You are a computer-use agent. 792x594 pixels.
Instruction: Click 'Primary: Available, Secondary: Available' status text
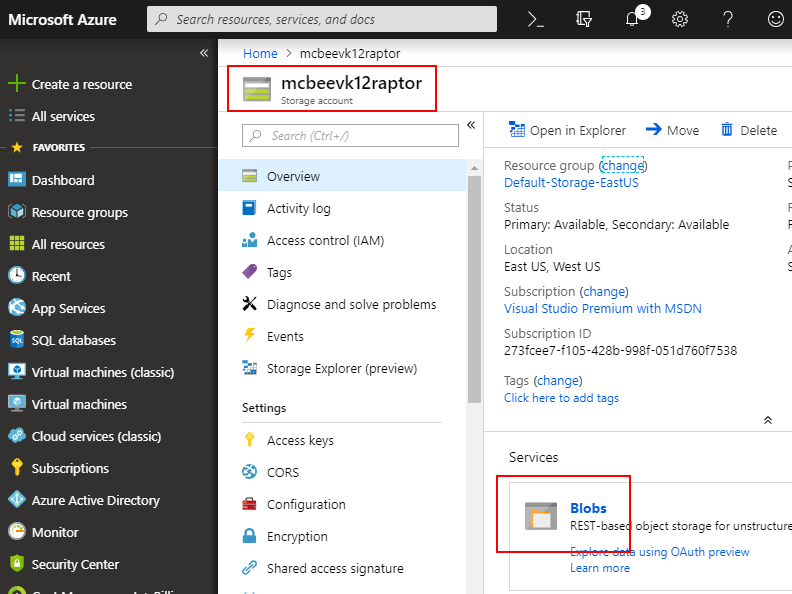pyautogui.click(x=616, y=224)
